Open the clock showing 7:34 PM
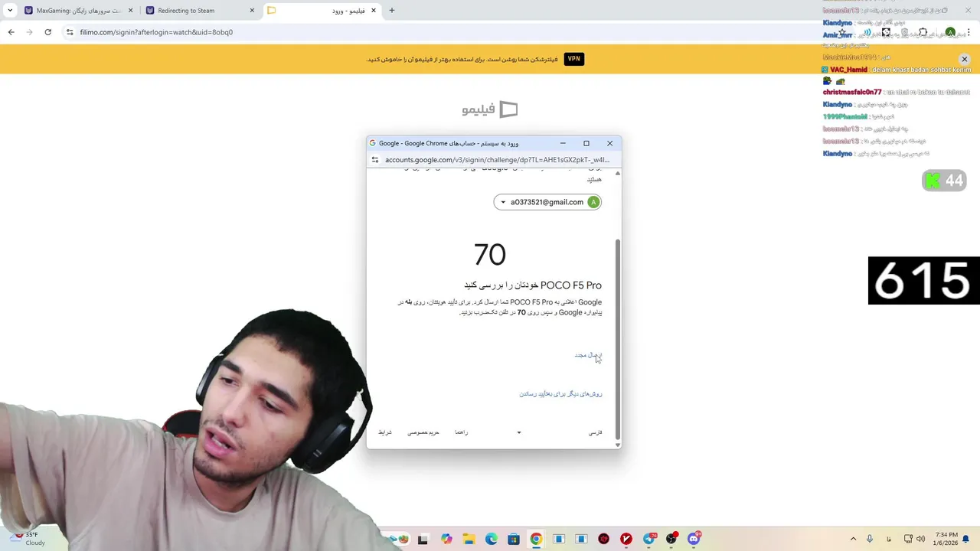This screenshot has height=551, width=980. tap(946, 539)
